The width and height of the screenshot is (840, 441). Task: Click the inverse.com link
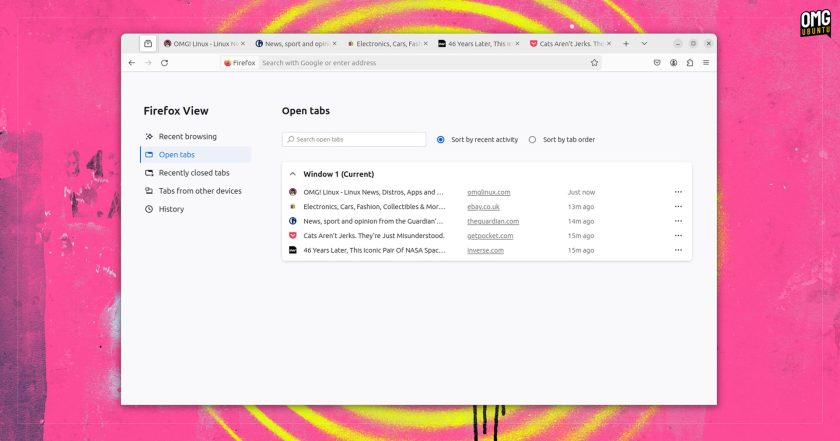(485, 250)
